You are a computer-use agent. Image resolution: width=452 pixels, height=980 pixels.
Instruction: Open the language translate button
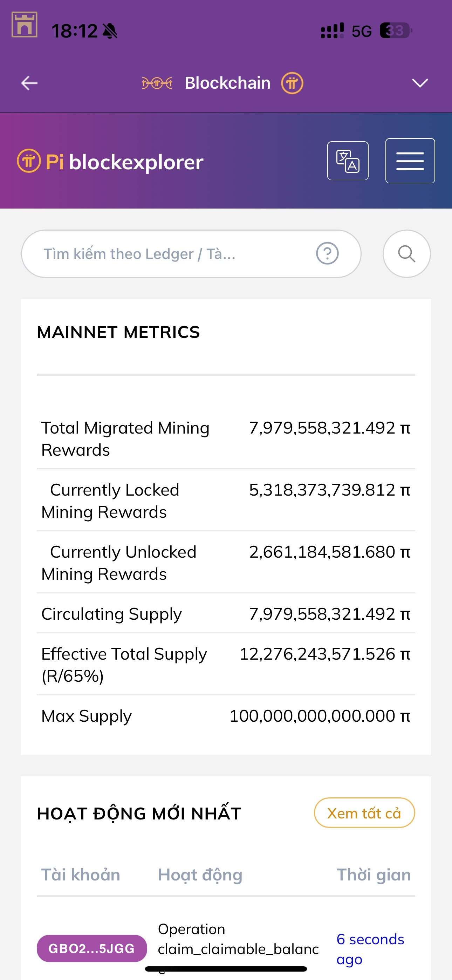(x=347, y=161)
